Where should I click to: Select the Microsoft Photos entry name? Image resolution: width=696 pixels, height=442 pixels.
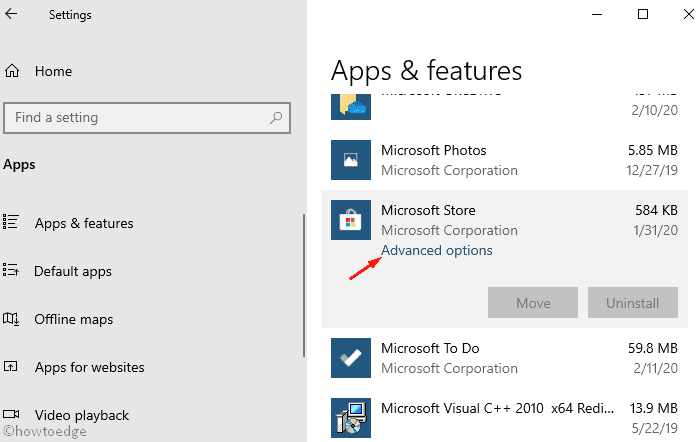pyautogui.click(x=434, y=150)
